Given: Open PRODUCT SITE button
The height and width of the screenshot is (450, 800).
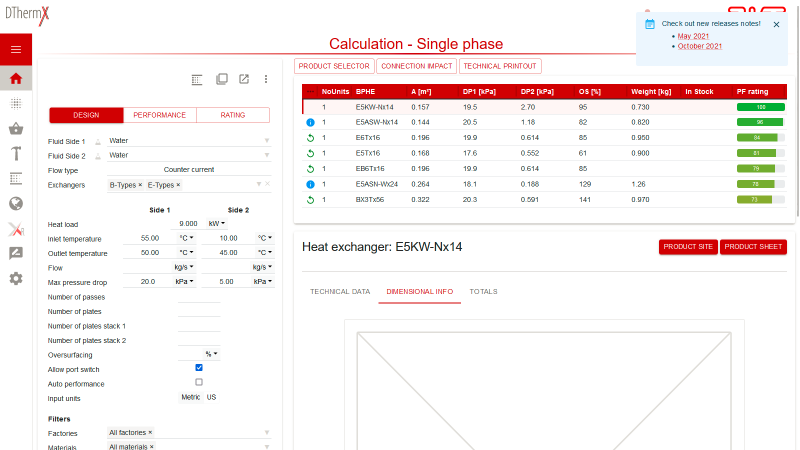Looking at the screenshot, I should [x=688, y=247].
